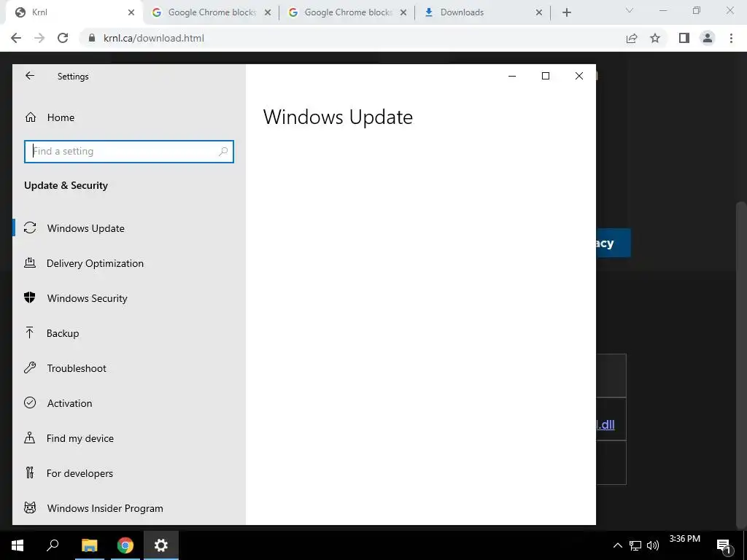This screenshot has width=747, height=560.
Task: Click the Activation checkmark circle icon
Action: click(30, 402)
